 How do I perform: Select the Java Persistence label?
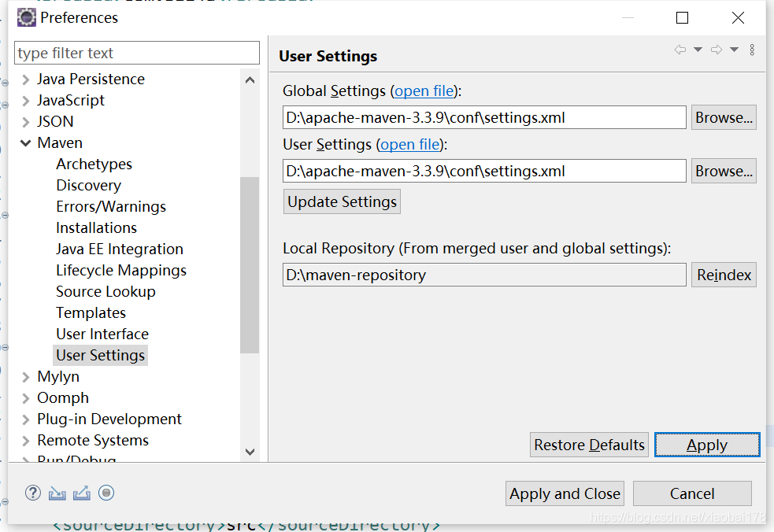coord(91,79)
